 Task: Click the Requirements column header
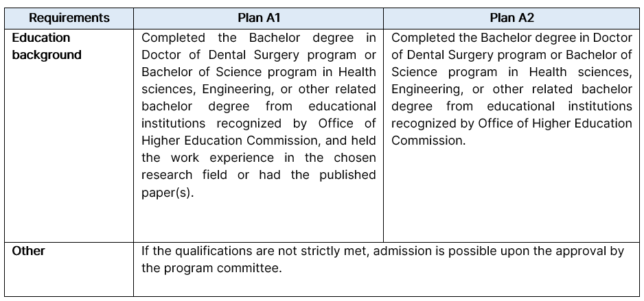[69, 18]
